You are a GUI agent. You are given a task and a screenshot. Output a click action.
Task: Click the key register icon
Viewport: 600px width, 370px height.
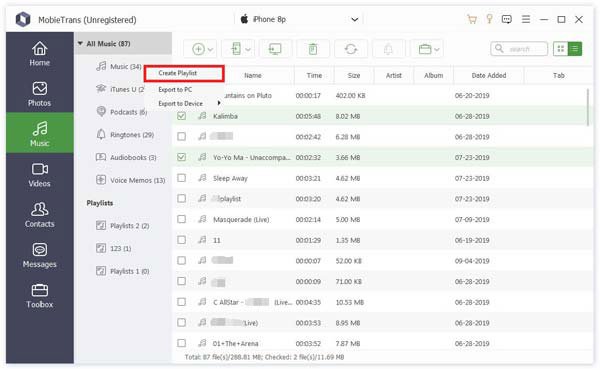click(489, 19)
